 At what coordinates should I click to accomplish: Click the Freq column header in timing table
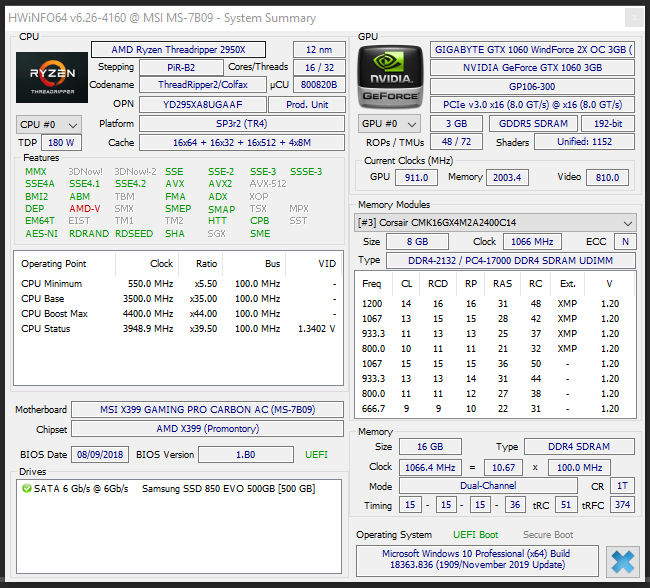(x=371, y=284)
